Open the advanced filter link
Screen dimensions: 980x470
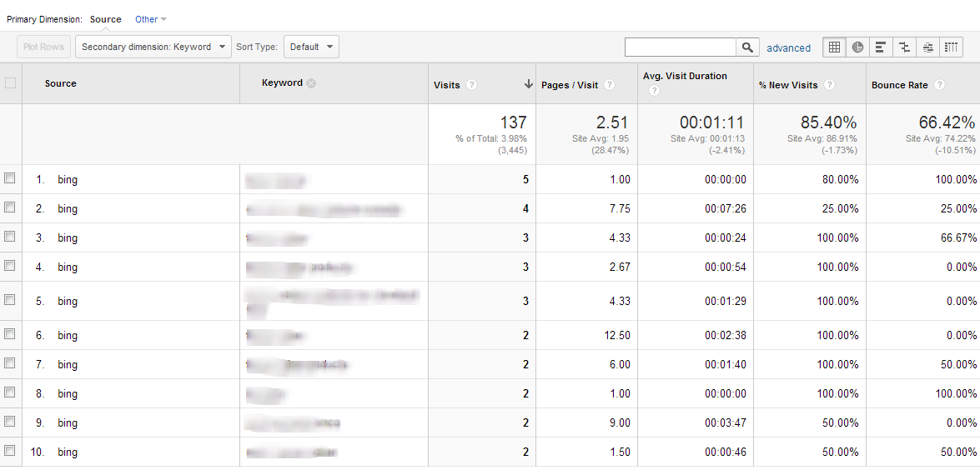[788, 48]
